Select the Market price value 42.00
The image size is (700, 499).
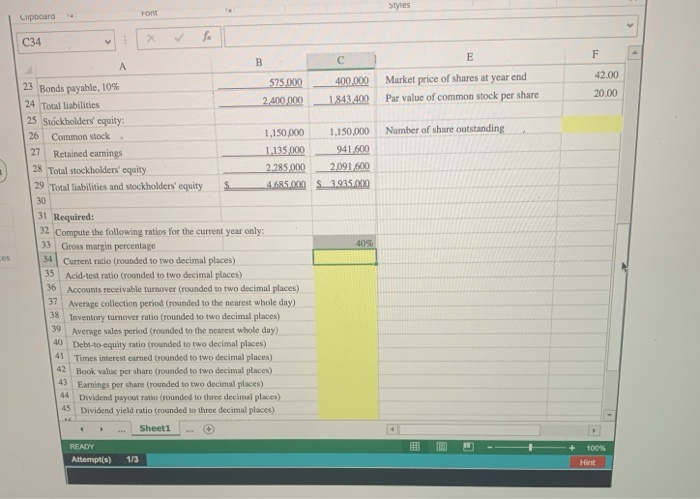click(606, 75)
